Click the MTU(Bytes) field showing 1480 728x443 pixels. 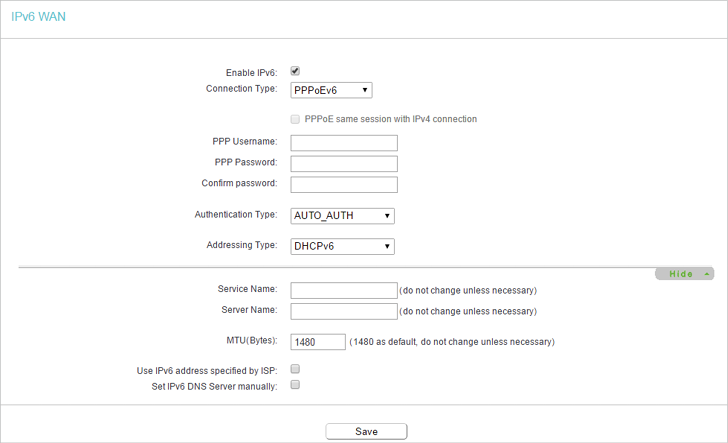(318, 342)
